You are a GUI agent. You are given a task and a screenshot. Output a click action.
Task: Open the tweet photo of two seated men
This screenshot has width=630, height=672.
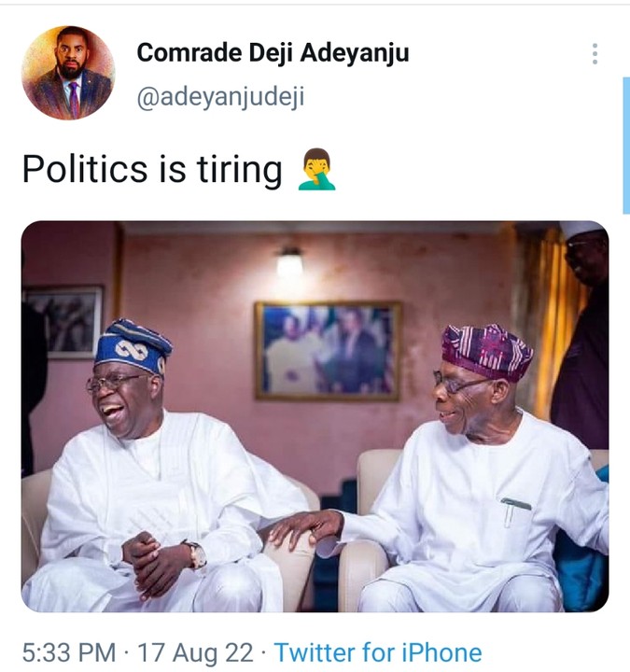[x=315, y=416]
